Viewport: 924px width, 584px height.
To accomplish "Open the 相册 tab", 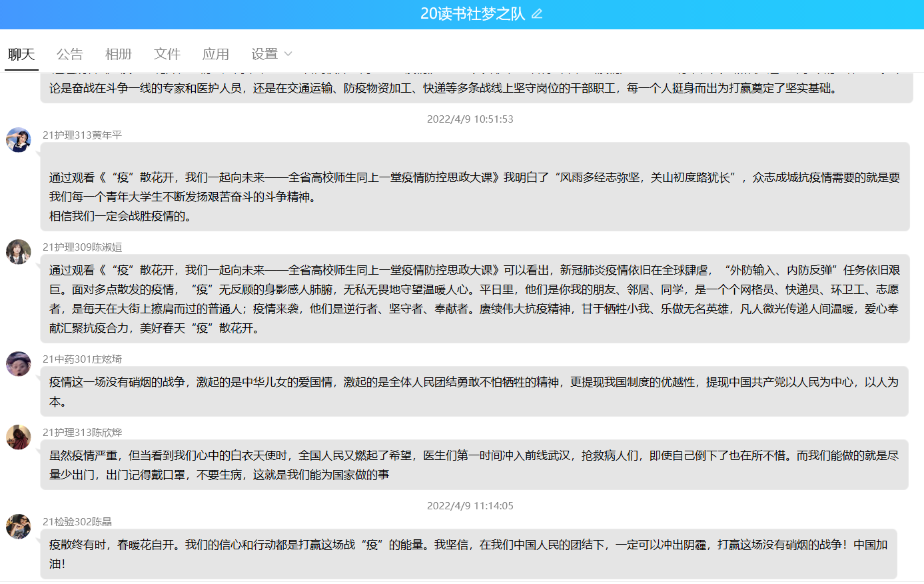I will [x=119, y=54].
